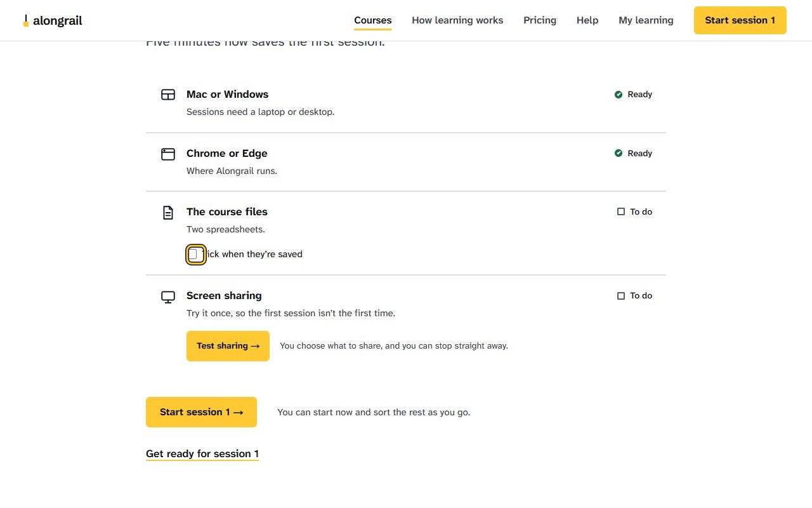This screenshot has height=508, width=812.
Task: Click the 'Try it once' description text
Action: click(291, 313)
